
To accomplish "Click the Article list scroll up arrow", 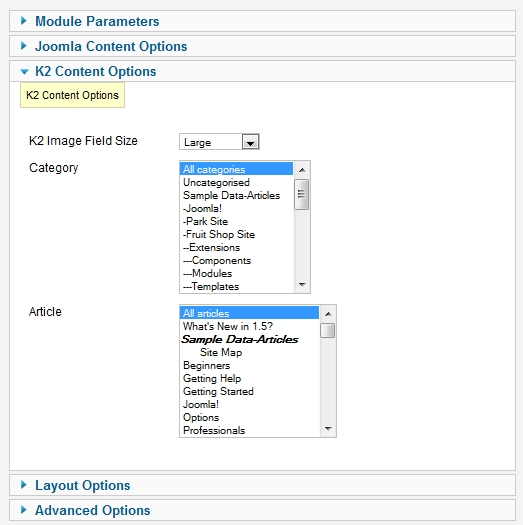I will 328,314.
